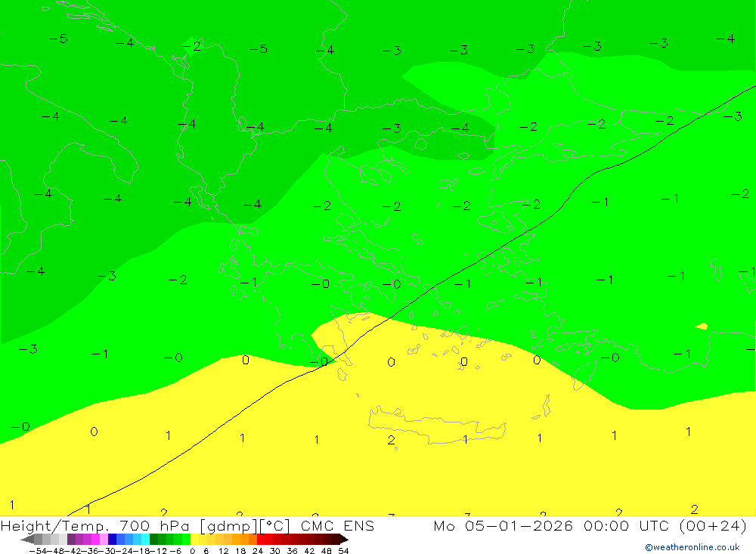Click the 'CMC ENS' model name text
This screenshot has width=756, height=554.
pyautogui.click(x=337, y=525)
